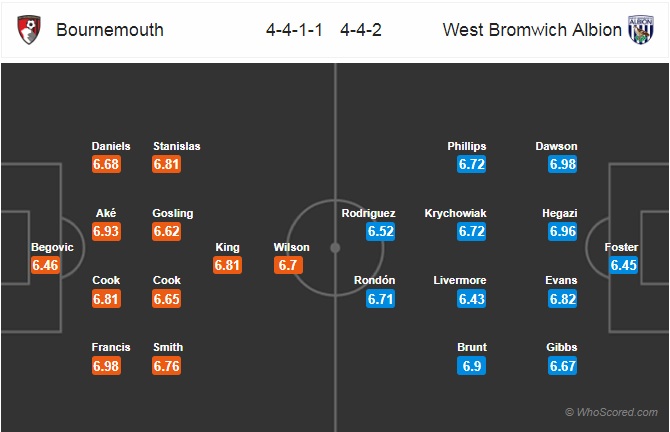Select the 4-4-1-1 formation label
This screenshot has width=670, height=432.
[294, 30]
